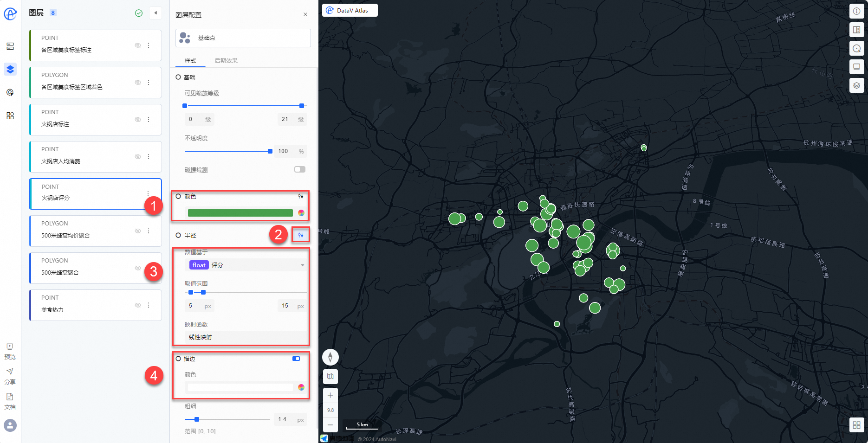
Task: Open the analysis tools sidebar icon
Action: (x=10, y=93)
